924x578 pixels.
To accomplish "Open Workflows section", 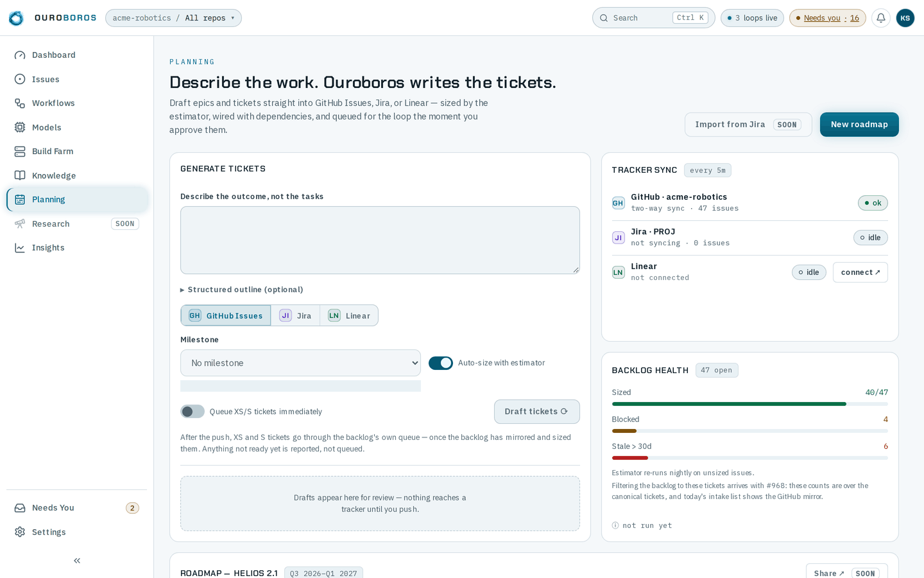I will (x=77, y=103).
